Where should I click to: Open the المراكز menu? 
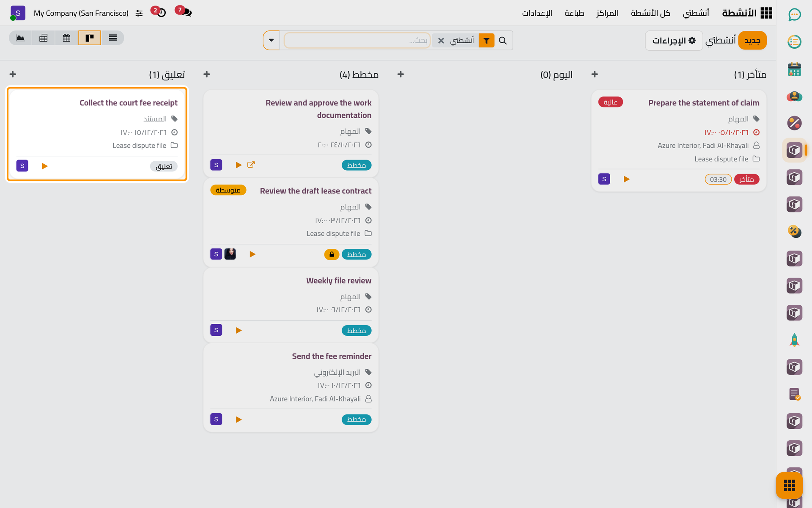(x=607, y=13)
